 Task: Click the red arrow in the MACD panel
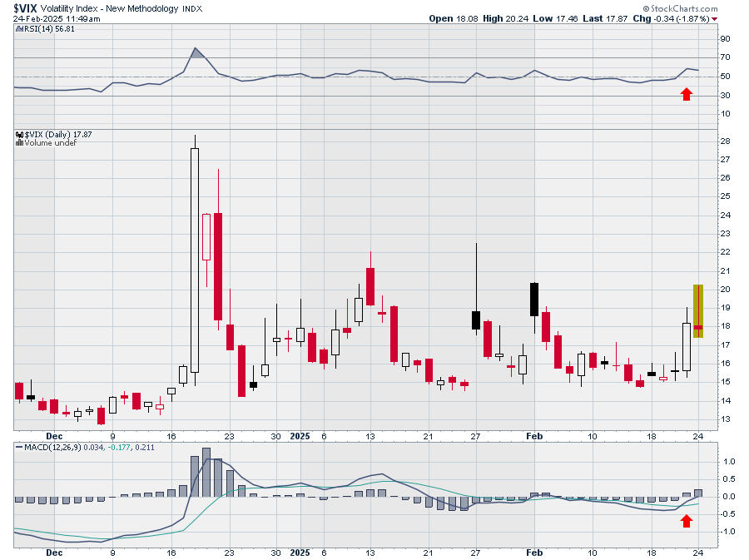tap(687, 521)
